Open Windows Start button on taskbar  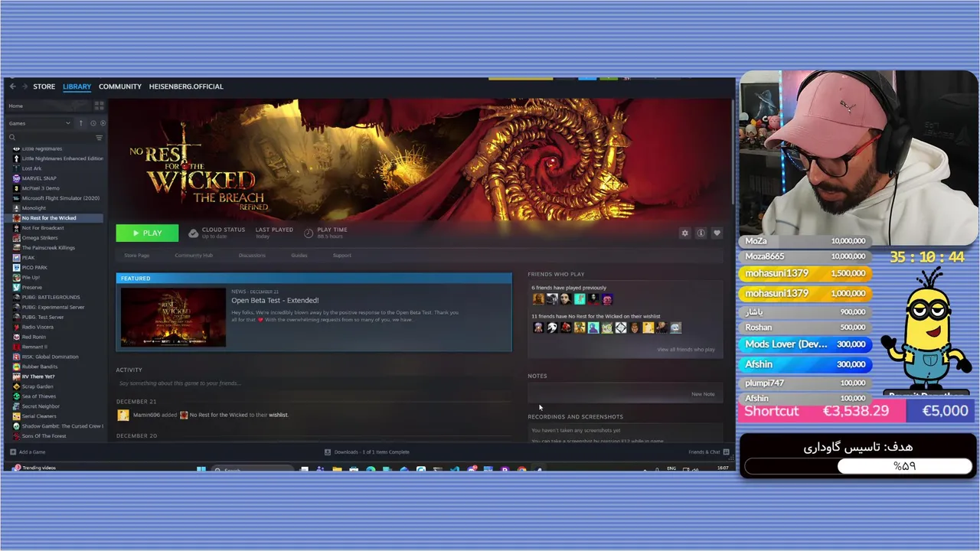point(201,470)
